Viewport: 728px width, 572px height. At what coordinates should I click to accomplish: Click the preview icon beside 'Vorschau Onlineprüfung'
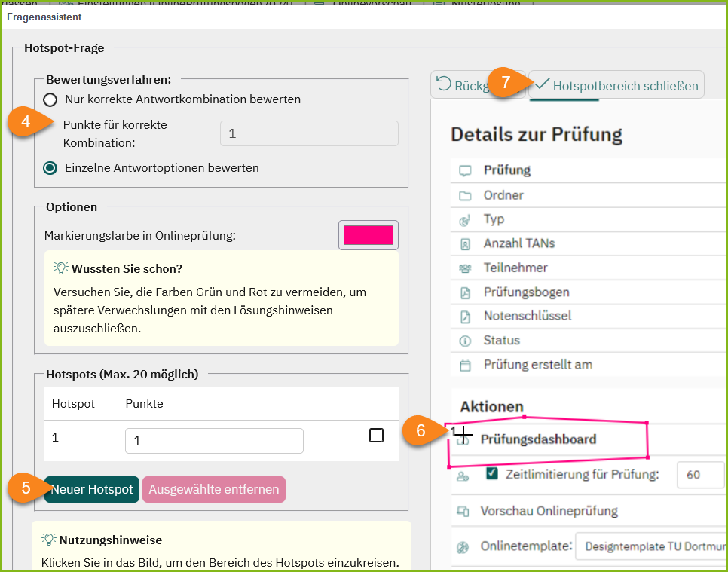tap(463, 511)
